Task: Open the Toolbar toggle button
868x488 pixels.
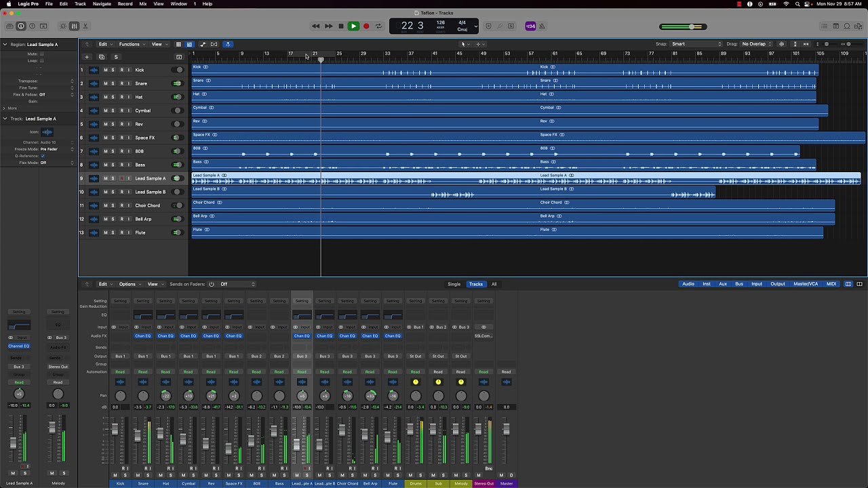Action: (x=43, y=26)
